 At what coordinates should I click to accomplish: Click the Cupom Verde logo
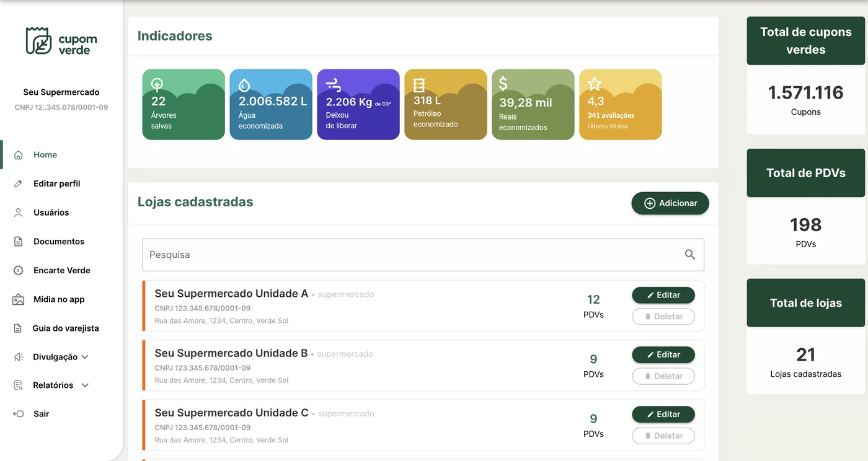(x=61, y=41)
